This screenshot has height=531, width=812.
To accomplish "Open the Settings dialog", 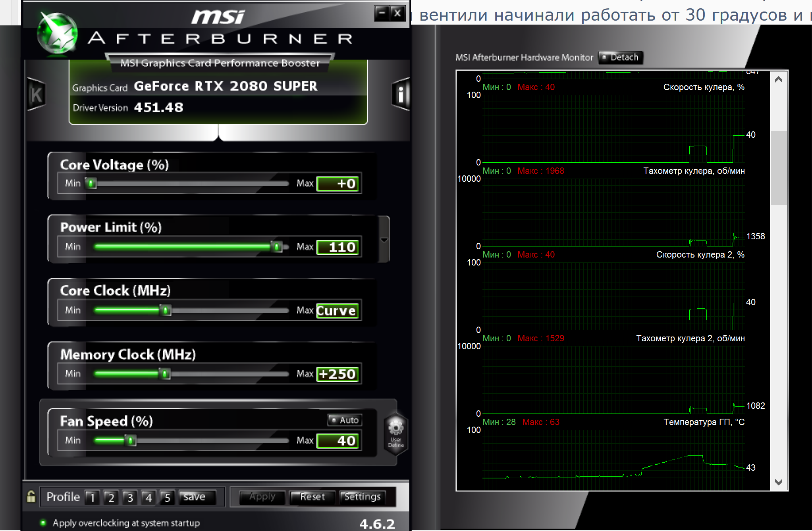I will pos(362,497).
